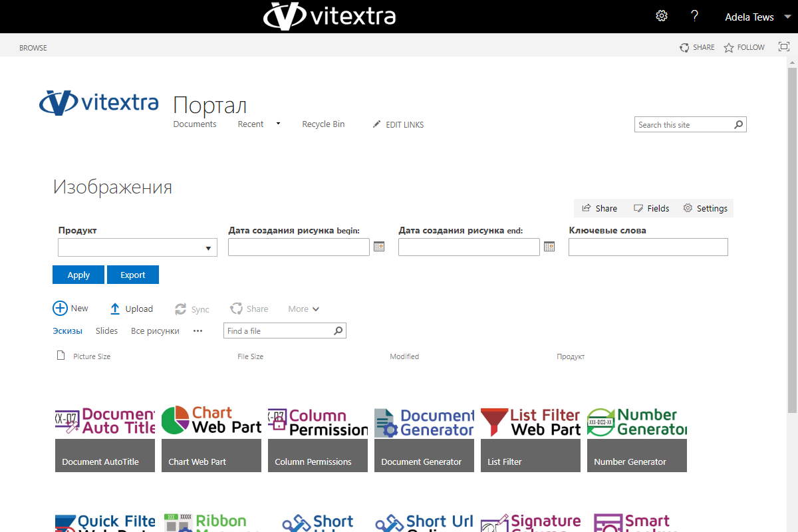Open Document AutoTitle thumbnail
798x532 pixels.
(x=105, y=439)
